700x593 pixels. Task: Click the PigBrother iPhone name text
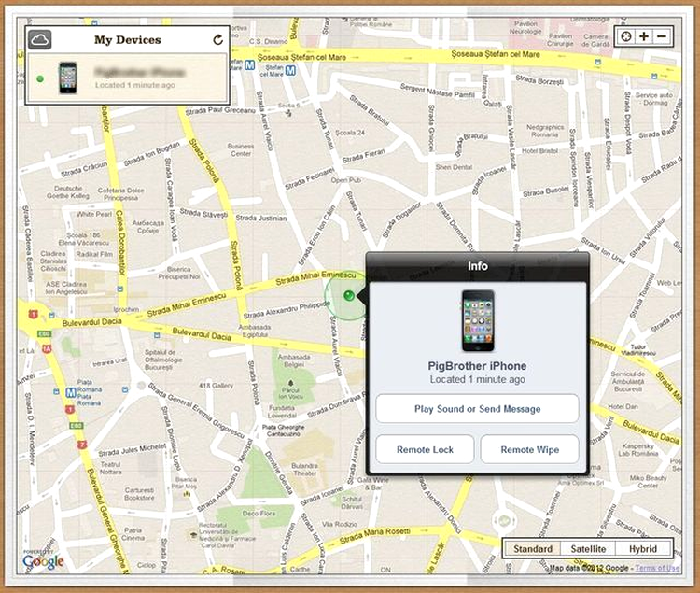(x=477, y=366)
